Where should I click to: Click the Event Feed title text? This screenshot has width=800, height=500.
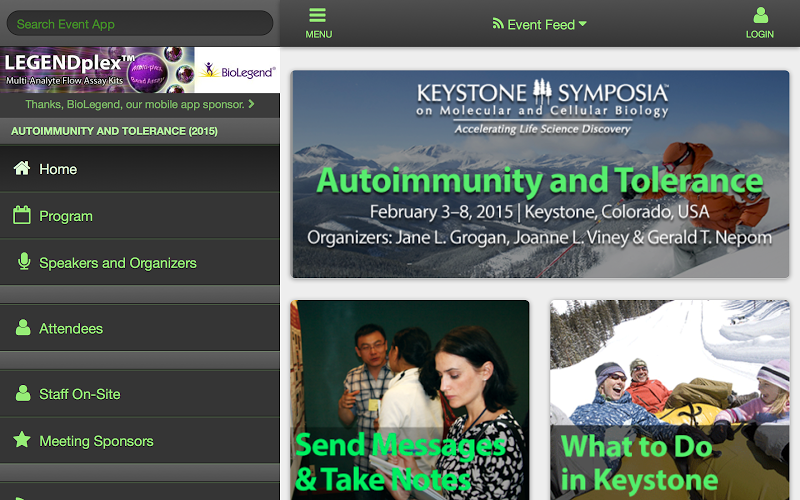point(541,24)
